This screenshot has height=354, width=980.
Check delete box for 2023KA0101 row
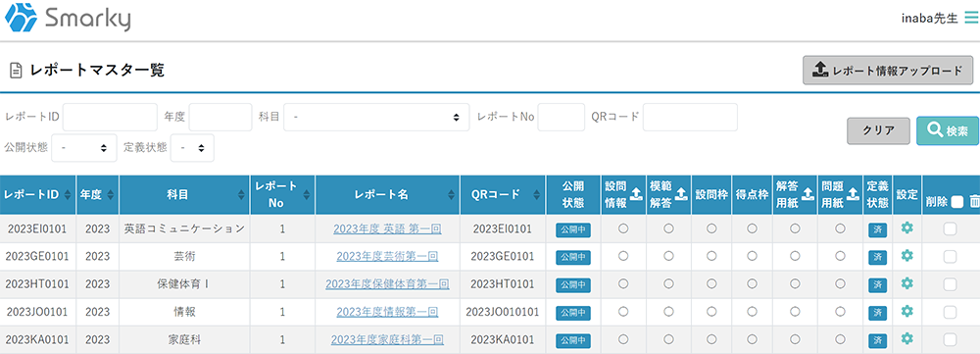click(x=950, y=339)
